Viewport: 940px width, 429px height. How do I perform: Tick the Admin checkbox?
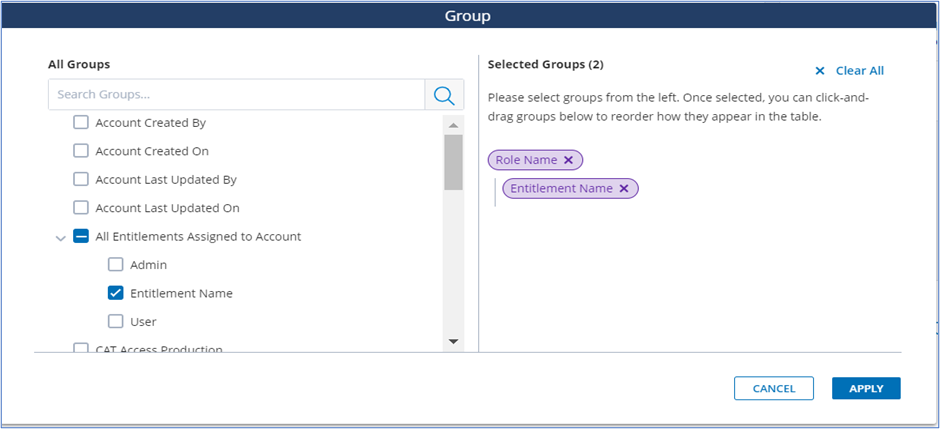(x=116, y=265)
